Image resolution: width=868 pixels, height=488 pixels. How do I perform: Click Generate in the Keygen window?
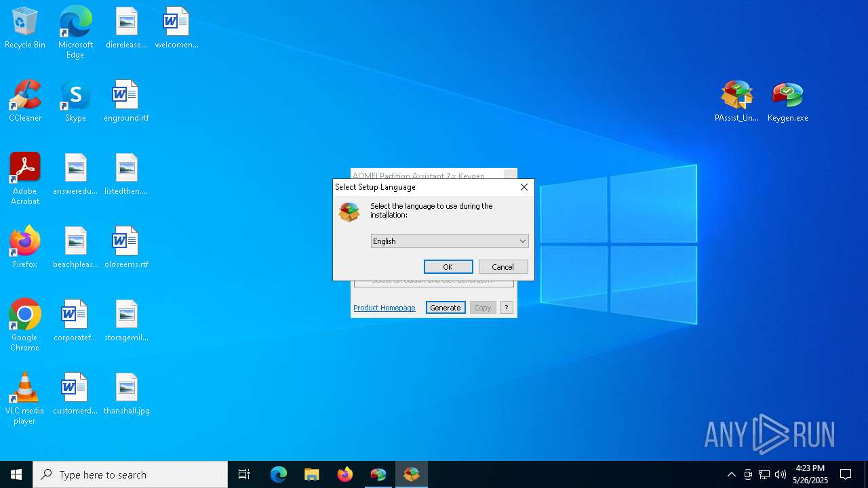[446, 308]
